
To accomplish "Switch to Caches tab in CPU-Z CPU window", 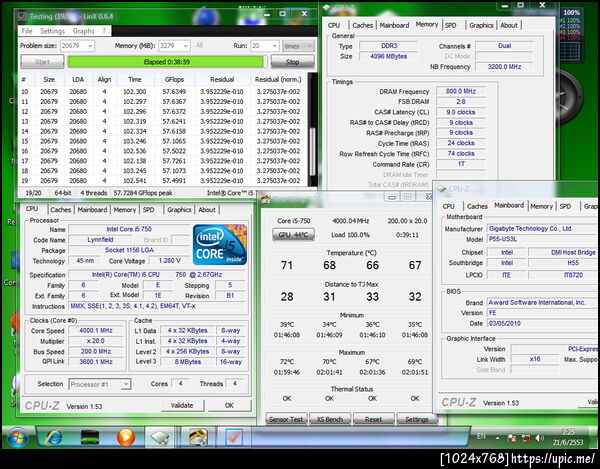I will tap(60, 210).
